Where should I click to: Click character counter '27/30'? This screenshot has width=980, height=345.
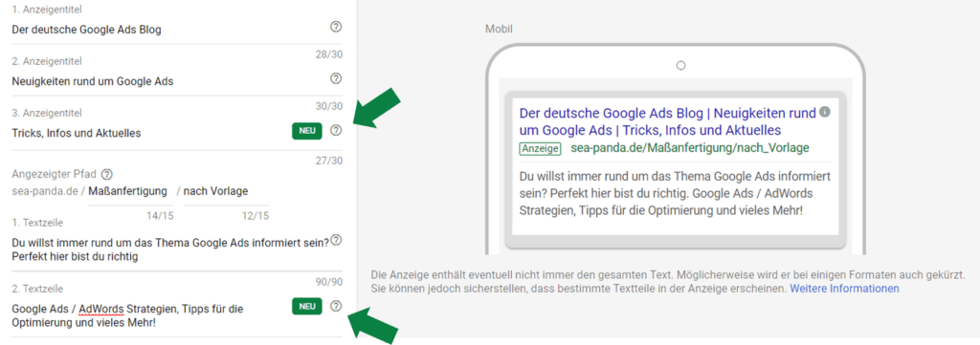(x=329, y=161)
